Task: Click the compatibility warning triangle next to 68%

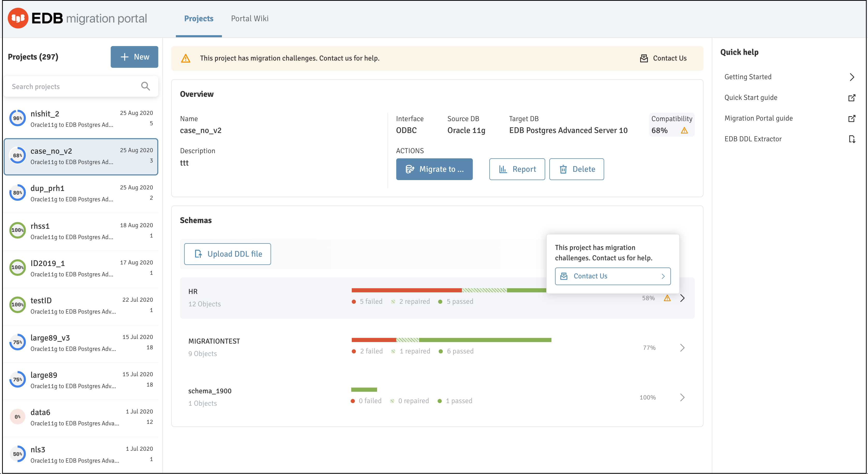Action: pos(684,130)
